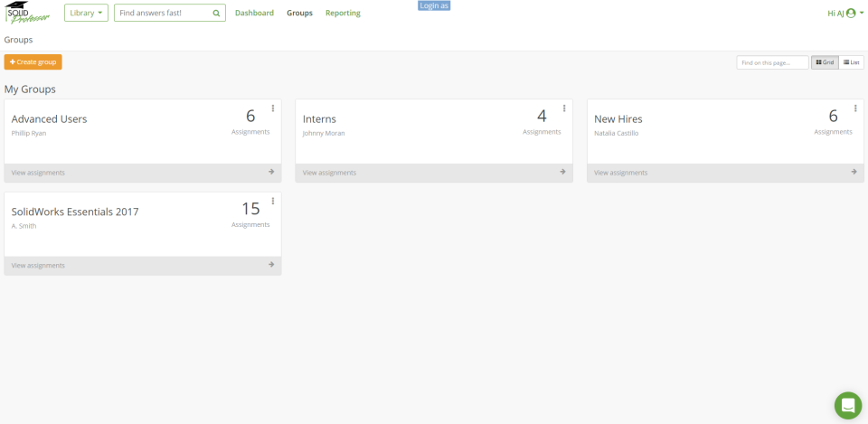Click the Find on this page field
Image resolution: width=868 pixels, height=424 pixels.
[x=772, y=62]
